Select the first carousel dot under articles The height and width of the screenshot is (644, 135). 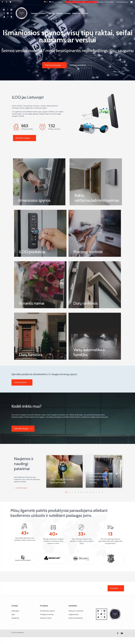tap(66, 492)
